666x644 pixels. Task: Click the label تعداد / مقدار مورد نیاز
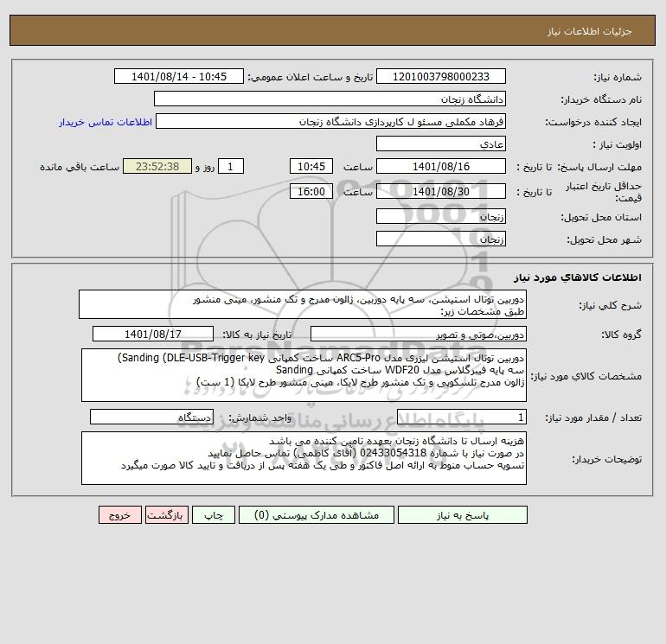[593, 418]
